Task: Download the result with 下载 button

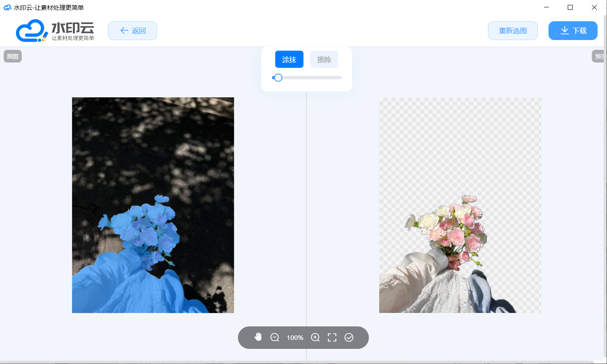Action: click(573, 31)
